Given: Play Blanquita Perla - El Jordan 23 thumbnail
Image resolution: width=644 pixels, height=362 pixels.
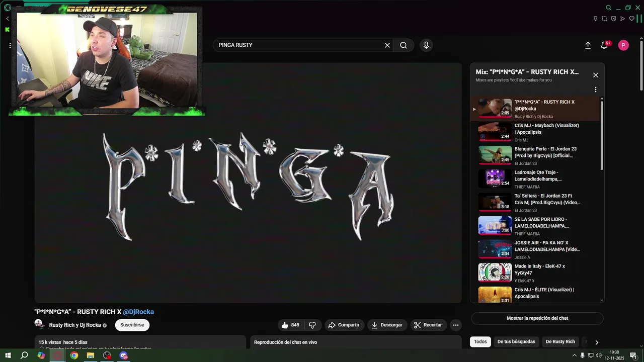Looking at the screenshot, I should 495,155.
